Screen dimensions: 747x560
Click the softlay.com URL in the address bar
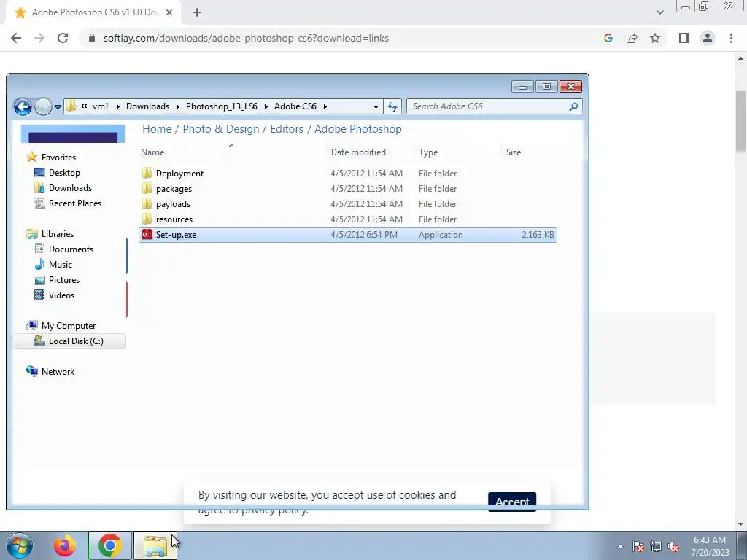(246, 38)
